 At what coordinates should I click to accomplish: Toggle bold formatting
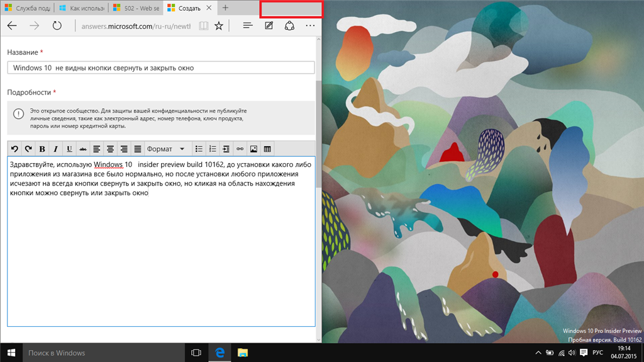[42, 149]
